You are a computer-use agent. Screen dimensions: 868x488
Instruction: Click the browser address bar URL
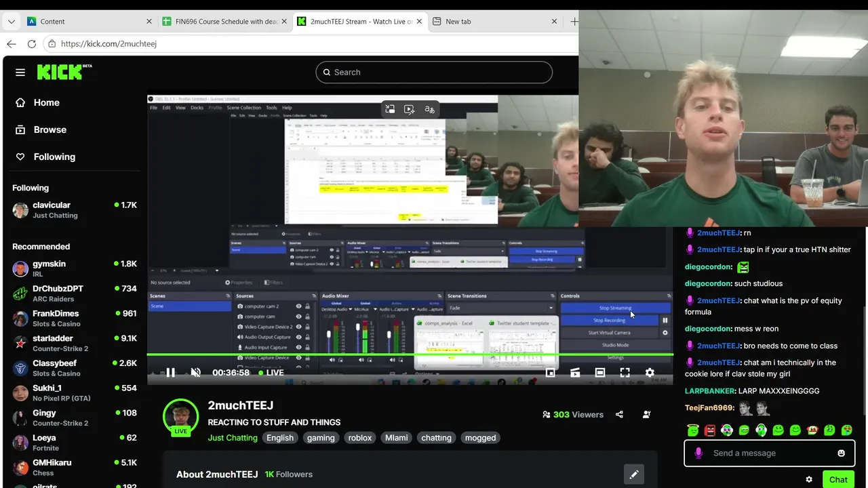pyautogui.click(x=108, y=43)
